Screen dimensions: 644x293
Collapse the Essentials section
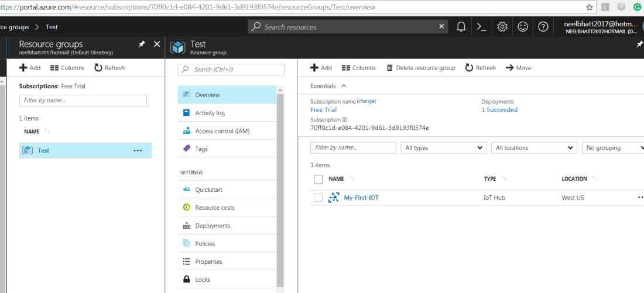click(x=344, y=86)
